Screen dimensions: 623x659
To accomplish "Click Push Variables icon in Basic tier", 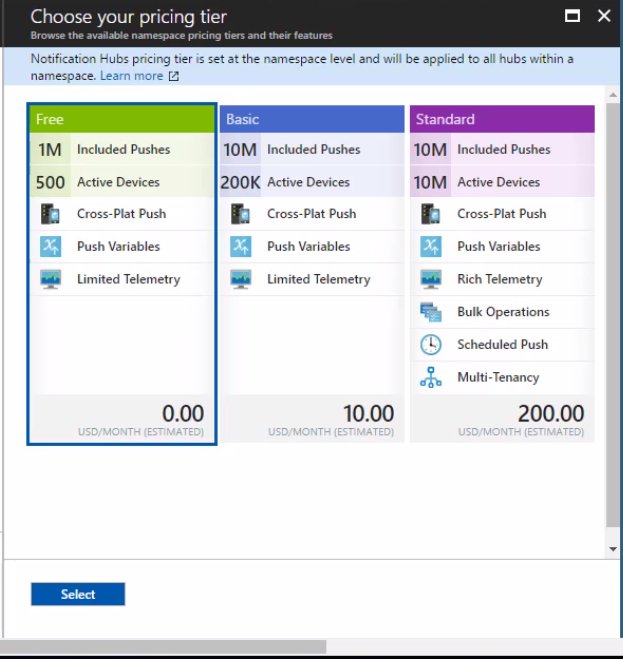I will coord(240,247).
